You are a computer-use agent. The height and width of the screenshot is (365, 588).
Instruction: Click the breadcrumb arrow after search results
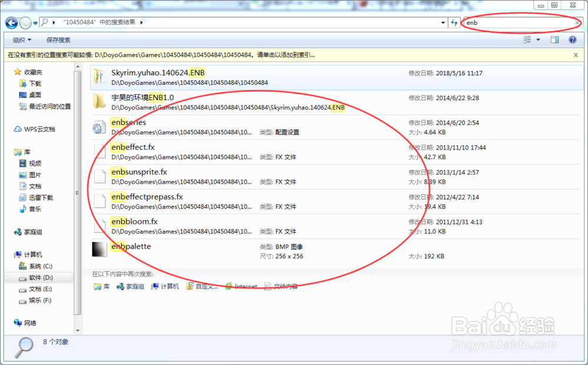pyautogui.click(x=141, y=22)
